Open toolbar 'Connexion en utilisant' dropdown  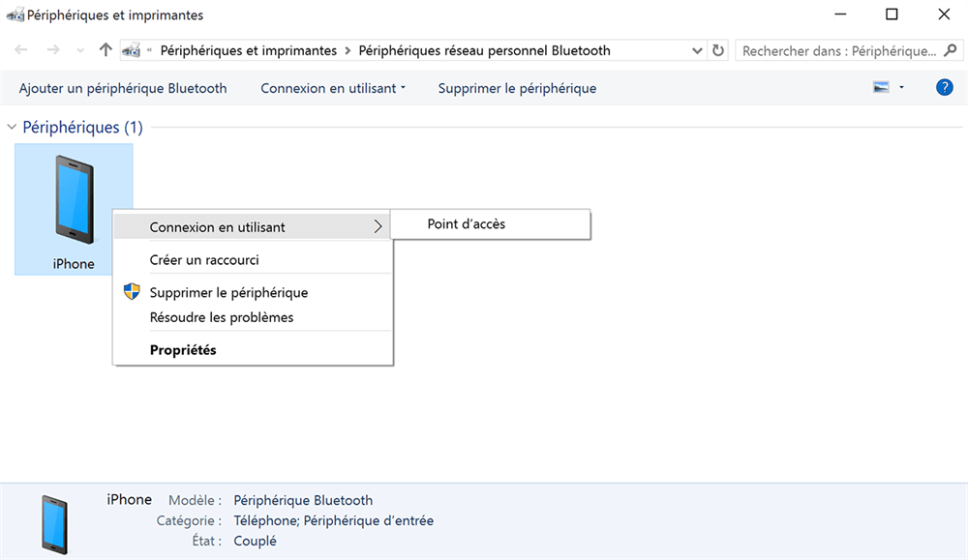point(333,88)
